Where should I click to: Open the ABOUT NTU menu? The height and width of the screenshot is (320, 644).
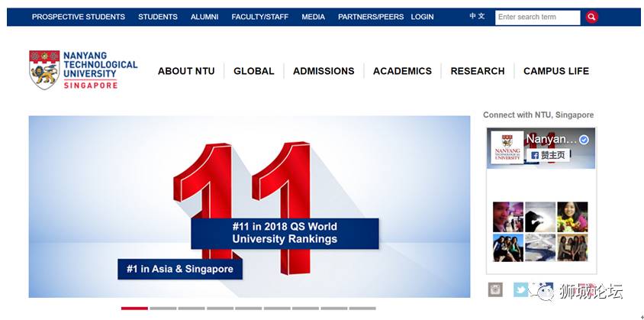tap(186, 71)
